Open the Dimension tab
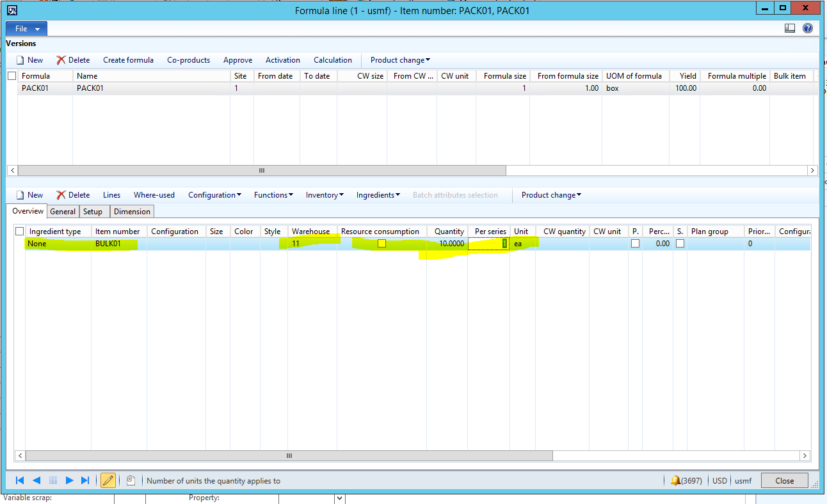Image resolution: width=827 pixels, height=504 pixels. pos(132,212)
